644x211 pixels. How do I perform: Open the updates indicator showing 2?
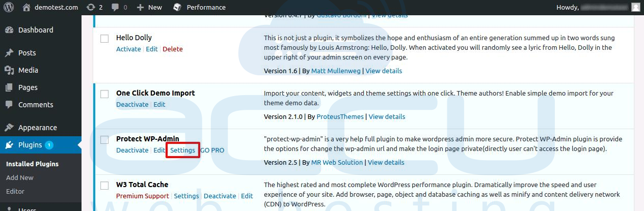pyautogui.click(x=94, y=7)
